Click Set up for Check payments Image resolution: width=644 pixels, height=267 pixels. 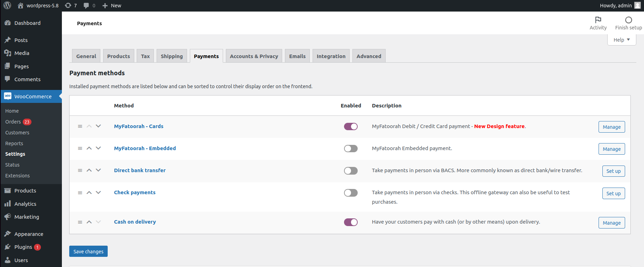tap(614, 194)
